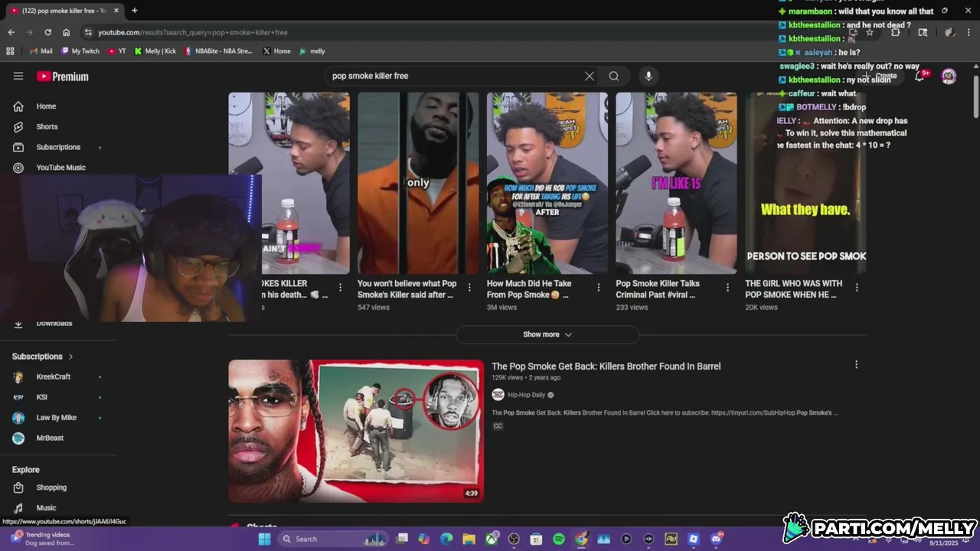Open the Hip-Hop Daily channel
Screen dimensions: 980x551
click(x=527, y=395)
